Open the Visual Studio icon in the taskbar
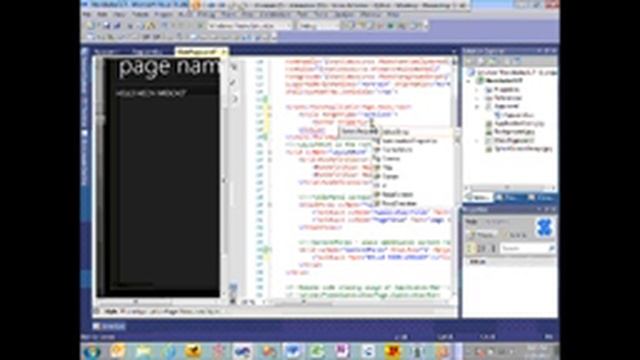The image size is (640, 360). click(x=242, y=351)
